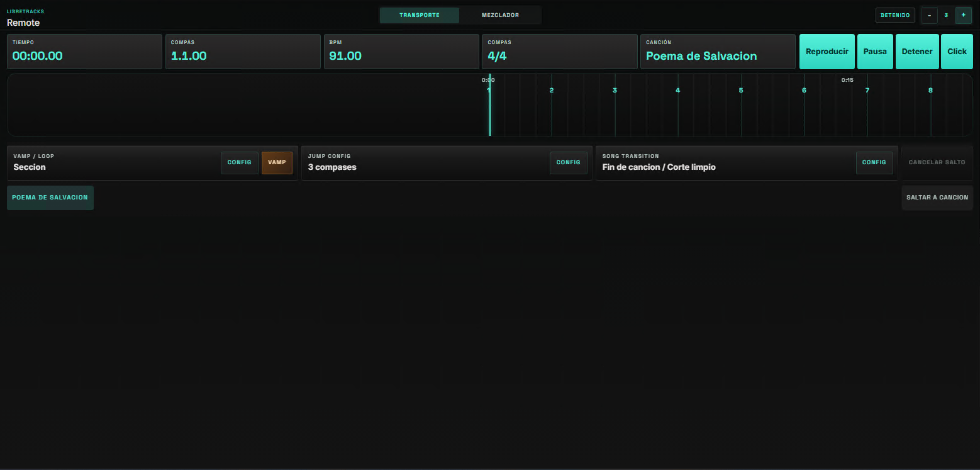Jump to bar 3 on the timeline
This screenshot has width=980, height=470.
pyautogui.click(x=615, y=91)
